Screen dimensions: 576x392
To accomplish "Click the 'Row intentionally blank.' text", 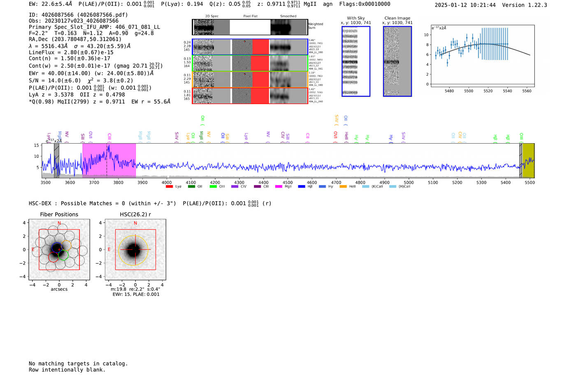I will click(67, 370).
